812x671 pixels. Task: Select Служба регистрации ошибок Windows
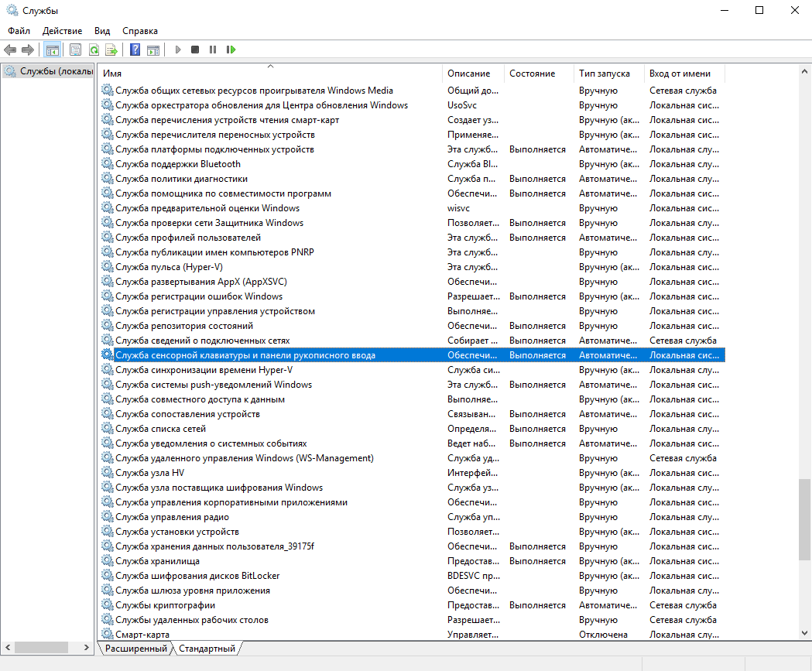(x=413, y=296)
